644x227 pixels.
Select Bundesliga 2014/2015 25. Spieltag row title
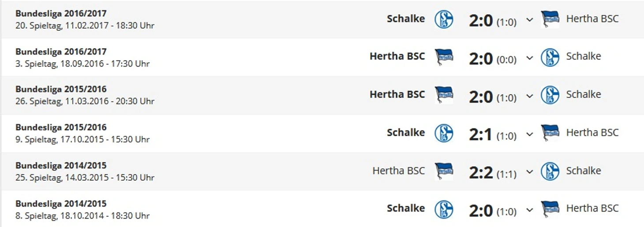(x=61, y=165)
